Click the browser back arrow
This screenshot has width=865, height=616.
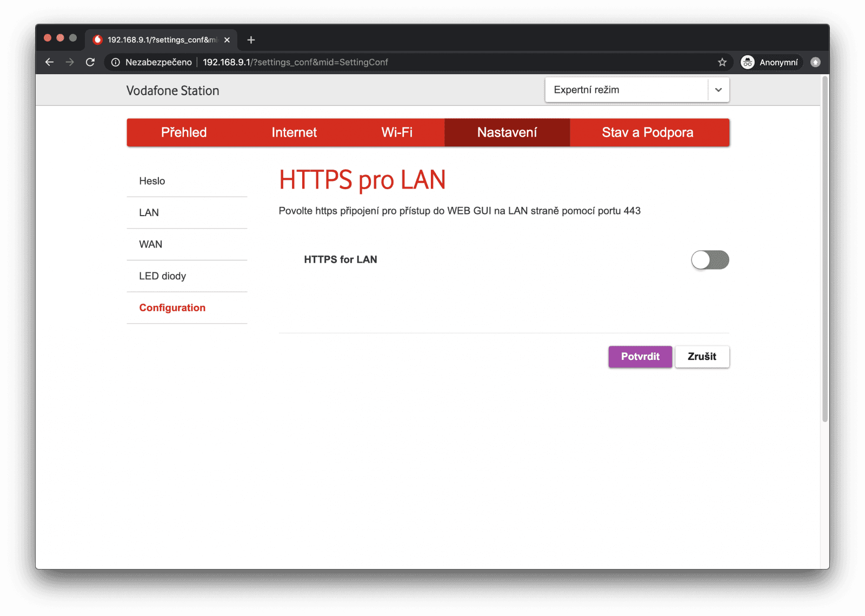pyautogui.click(x=49, y=62)
